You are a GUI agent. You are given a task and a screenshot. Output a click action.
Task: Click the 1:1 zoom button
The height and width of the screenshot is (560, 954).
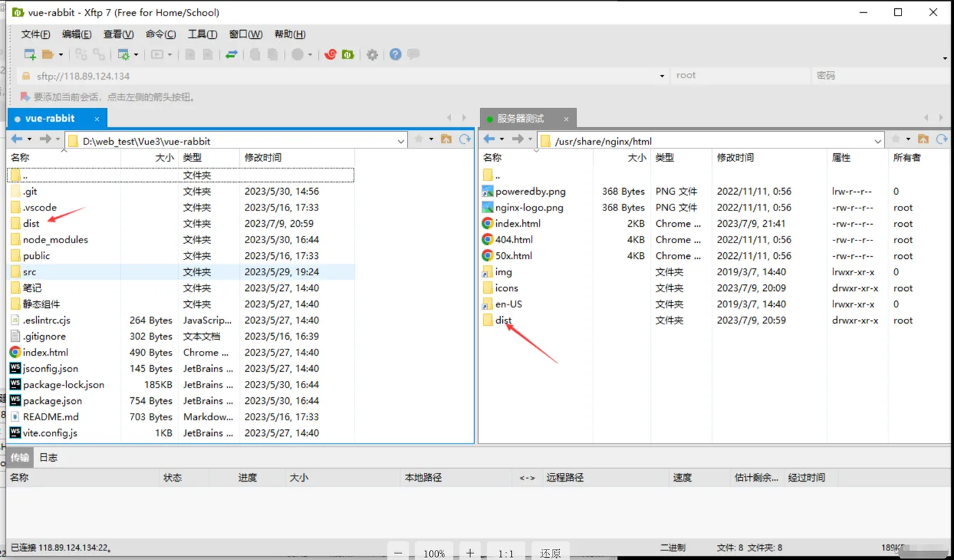point(506,553)
